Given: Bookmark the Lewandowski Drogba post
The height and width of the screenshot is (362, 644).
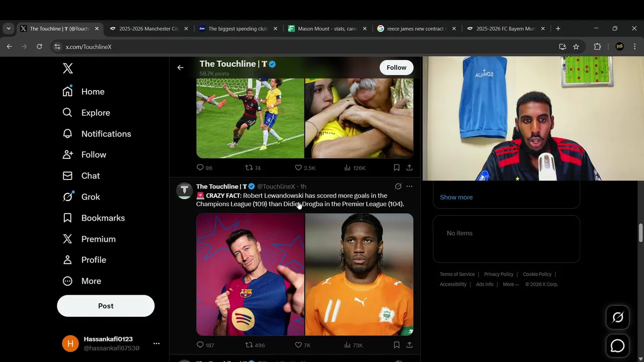Looking at the screenshot, I should click(x=396, y=345).
